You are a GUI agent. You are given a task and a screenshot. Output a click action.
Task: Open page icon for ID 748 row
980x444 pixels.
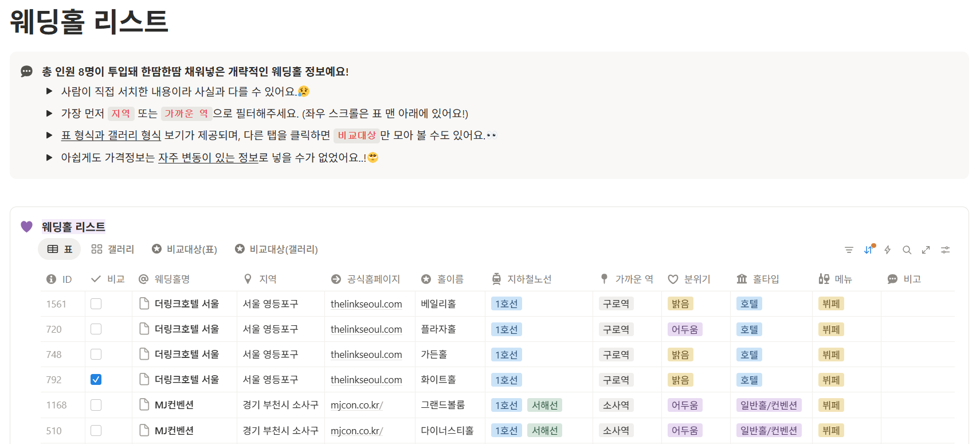point(144,354)
